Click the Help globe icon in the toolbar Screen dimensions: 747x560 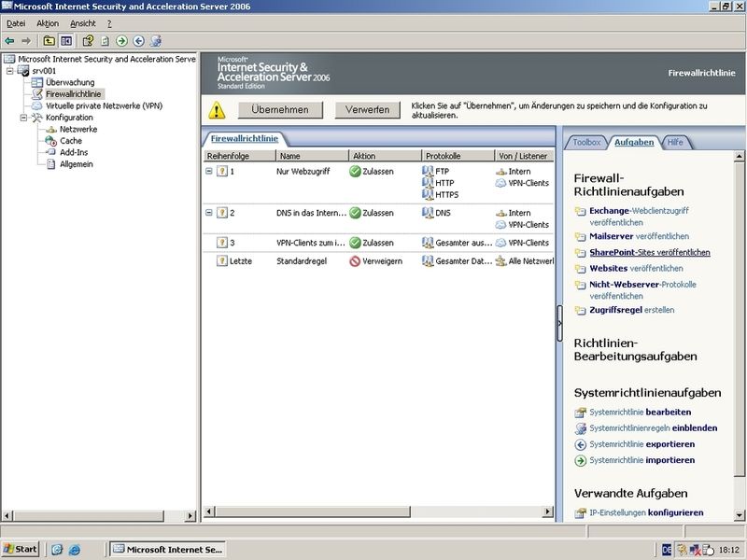point(157,40)
